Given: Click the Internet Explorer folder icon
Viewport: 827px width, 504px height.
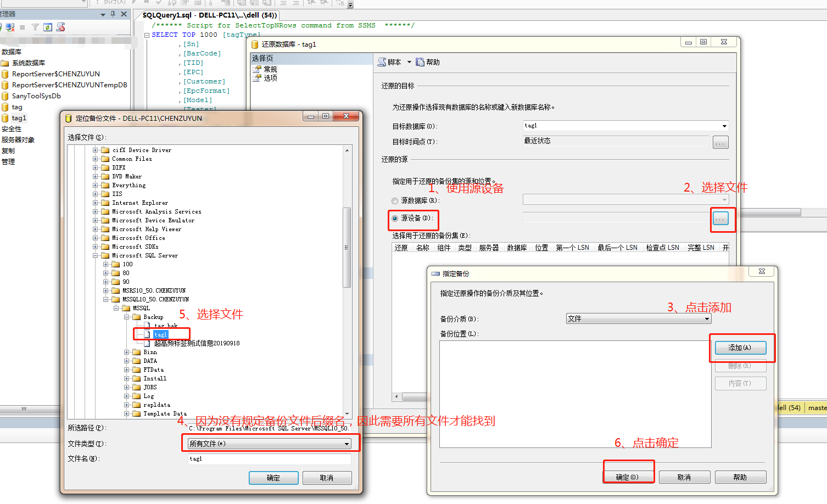Looking at the screenshot, I should coord(105,203).
